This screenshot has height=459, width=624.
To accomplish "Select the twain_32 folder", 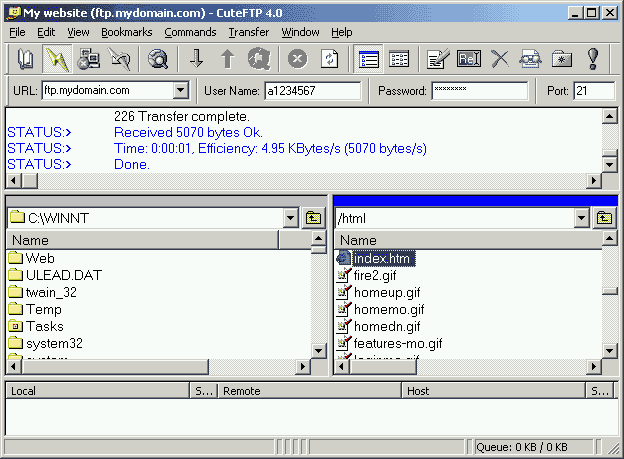I will point(43,292).
